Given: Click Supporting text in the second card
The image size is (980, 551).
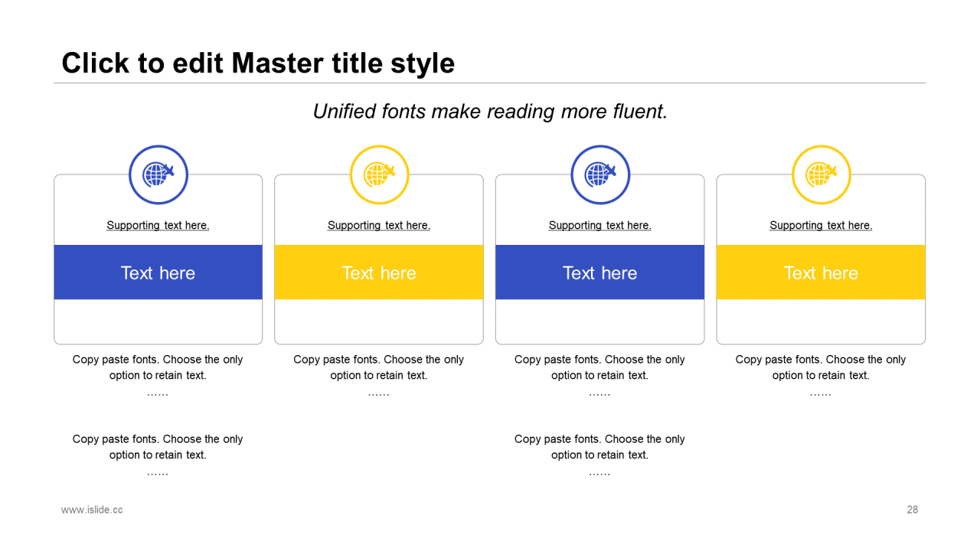Looking at the screenshot, I should (379, 225).
